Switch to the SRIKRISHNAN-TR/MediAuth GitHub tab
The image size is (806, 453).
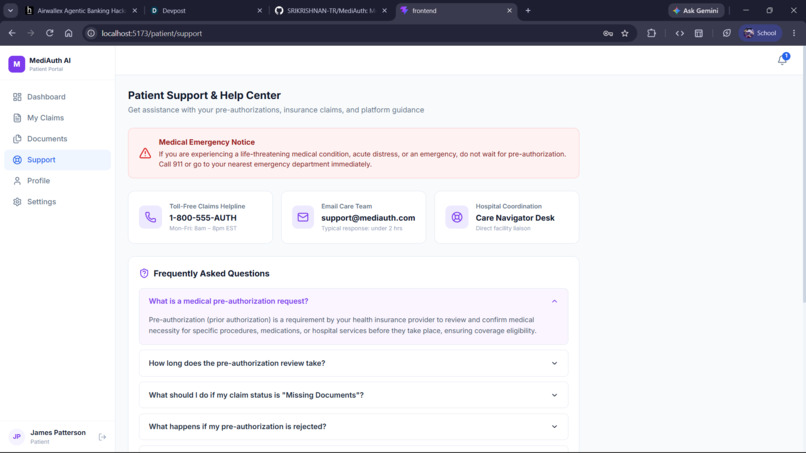[331, 10]
